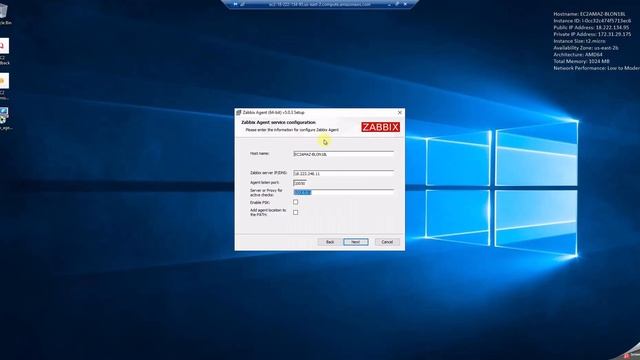Image resolution: width=640 pixels, height=360 pixels.
Task: Click the Next button in Zabbix setup
Action: coord(356,242)
